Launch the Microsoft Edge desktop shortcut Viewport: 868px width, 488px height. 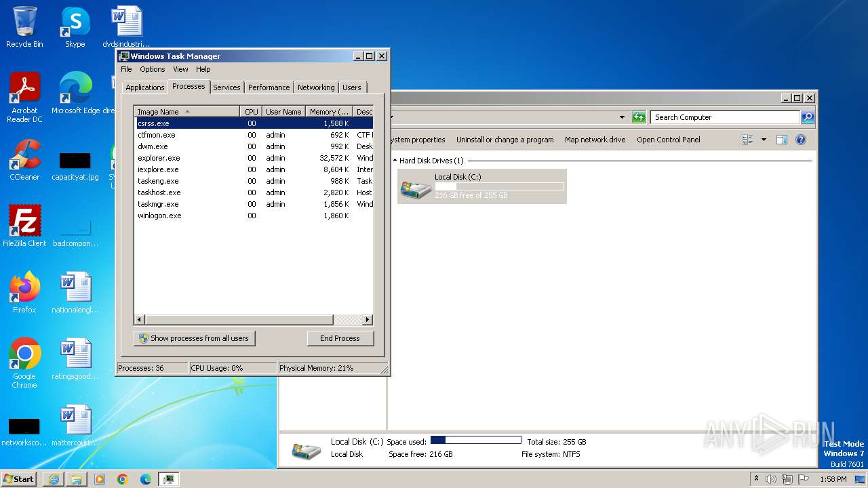(75, 94)
